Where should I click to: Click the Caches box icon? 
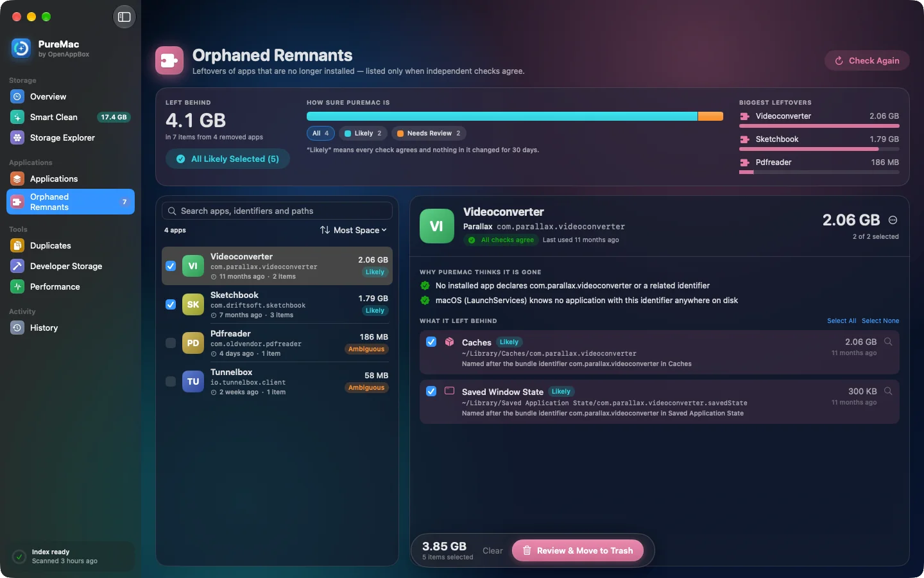point(450,342)
